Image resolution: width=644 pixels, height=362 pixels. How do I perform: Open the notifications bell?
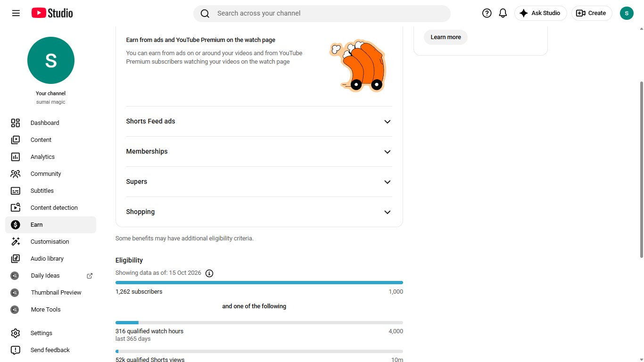click(503, 13)
